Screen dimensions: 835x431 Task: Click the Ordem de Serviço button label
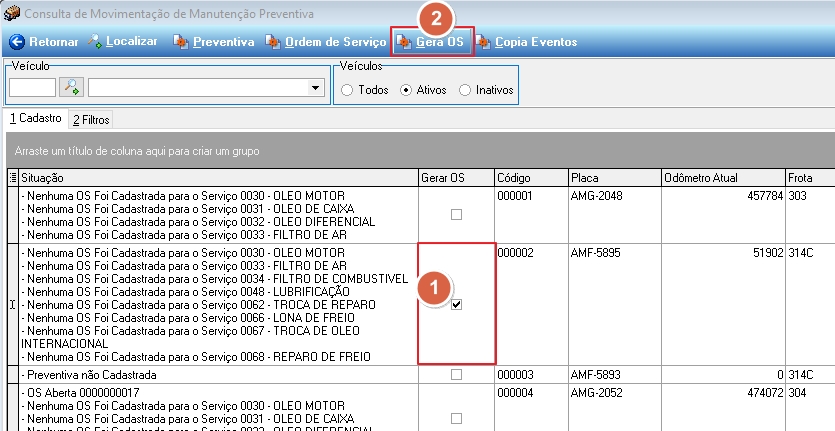(335, 42)
